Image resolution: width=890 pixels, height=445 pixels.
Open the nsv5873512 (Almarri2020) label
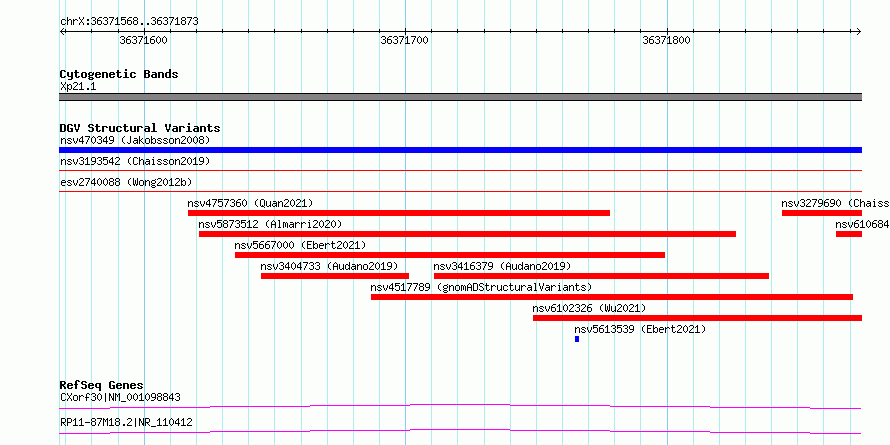click(270, 224)
